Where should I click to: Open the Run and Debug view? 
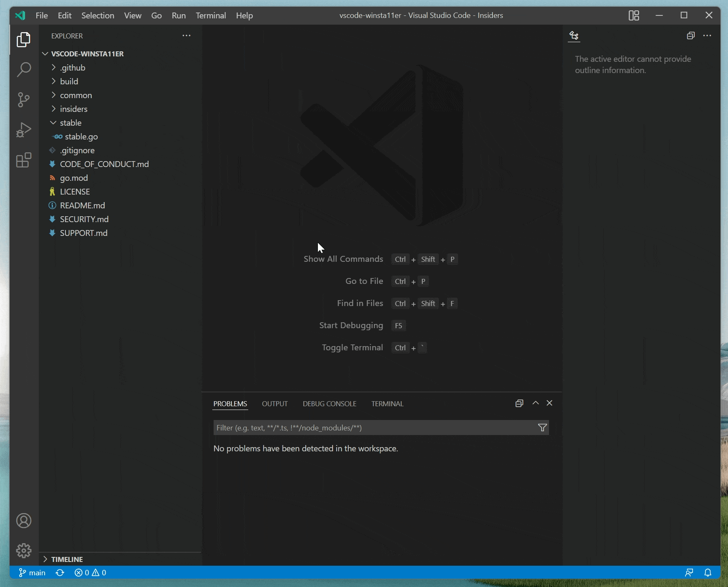coord(24,130)
